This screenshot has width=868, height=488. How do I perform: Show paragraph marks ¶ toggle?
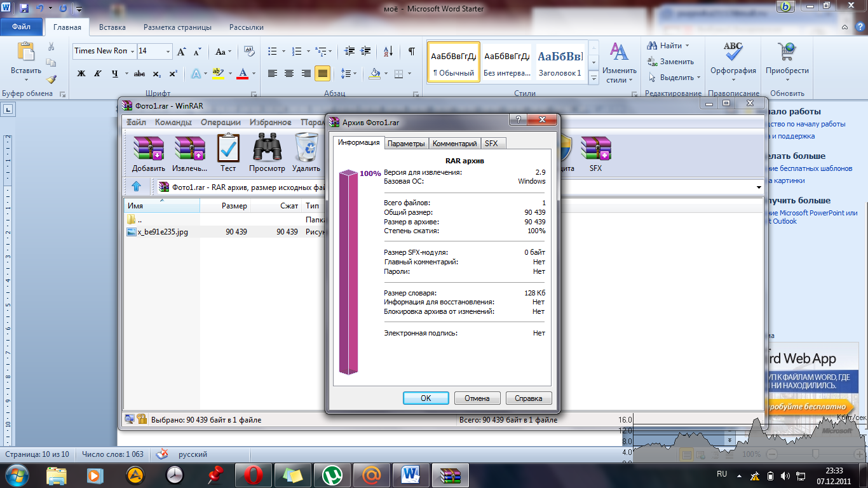click(412, 51)
